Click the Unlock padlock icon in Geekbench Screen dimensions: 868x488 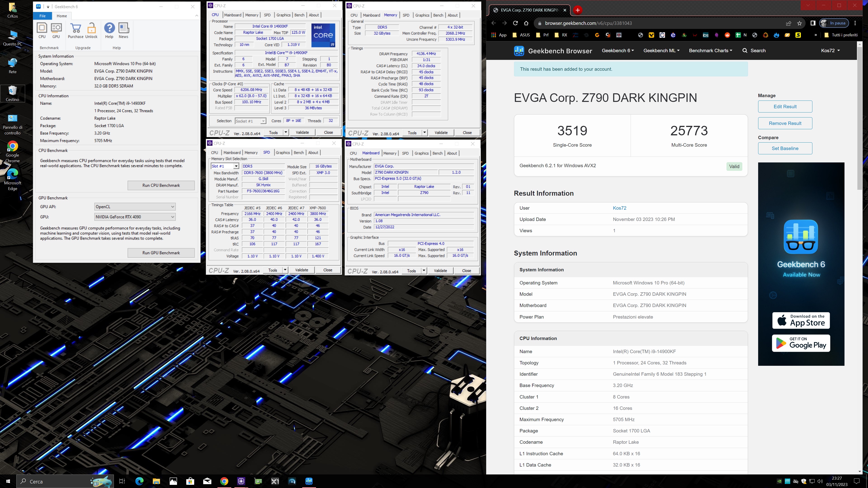[91, 31]
